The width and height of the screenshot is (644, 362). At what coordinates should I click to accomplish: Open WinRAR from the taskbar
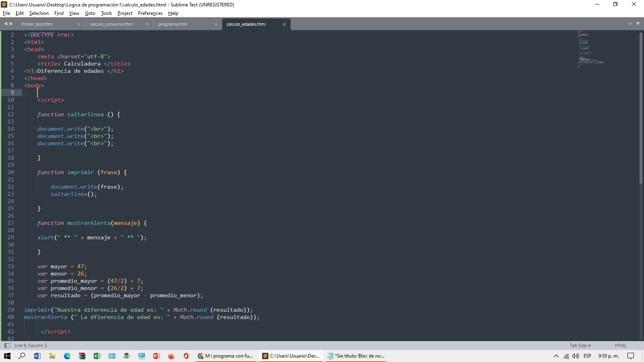[x=82, y=356]
